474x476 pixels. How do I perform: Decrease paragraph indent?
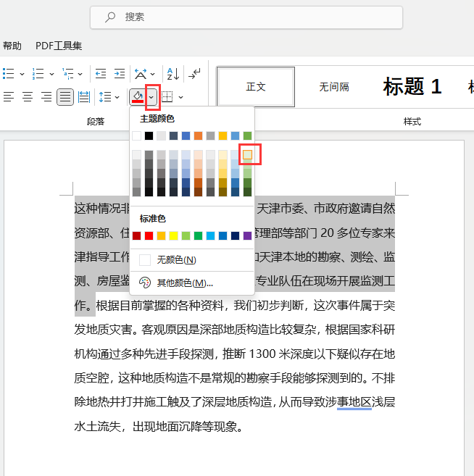point(101,74)
